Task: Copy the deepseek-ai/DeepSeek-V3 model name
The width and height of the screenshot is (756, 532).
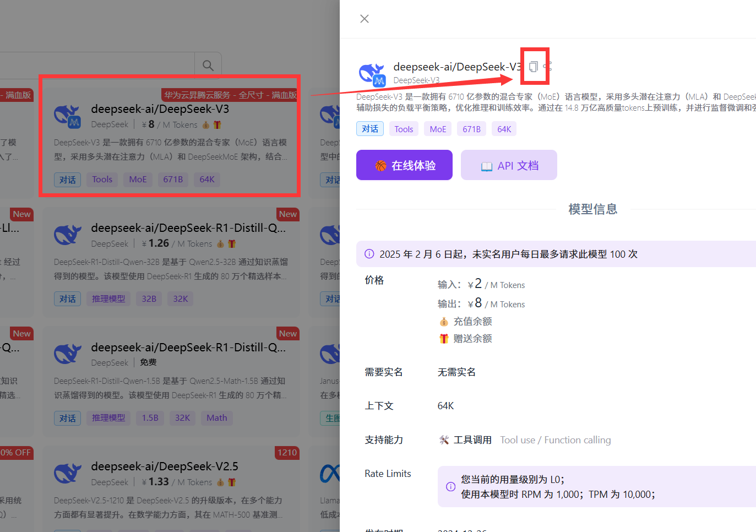Action: 533,67
